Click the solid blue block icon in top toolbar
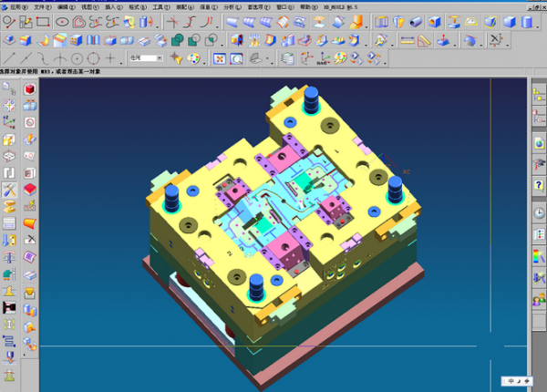The width and height of the screenshot is (547, 392). [x=510, y=22]
